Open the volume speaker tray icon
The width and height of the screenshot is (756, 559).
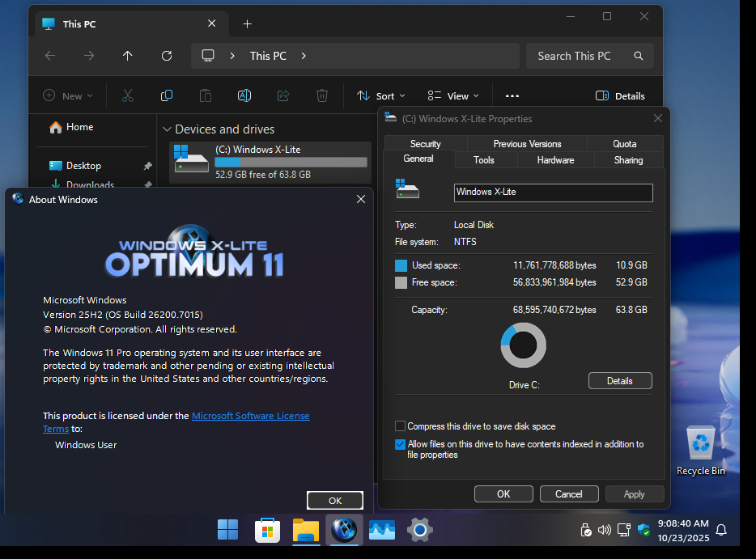coord(604,530)
